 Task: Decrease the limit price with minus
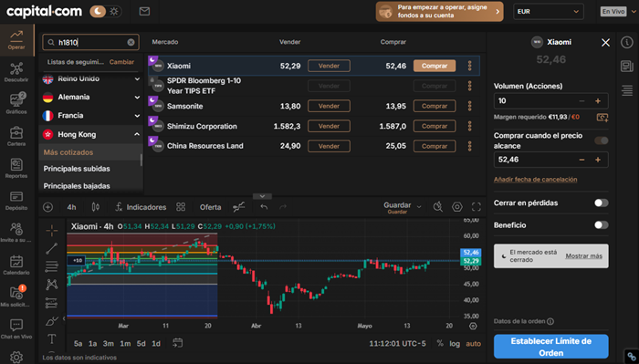pyautogui.click(x=581, y=160)
